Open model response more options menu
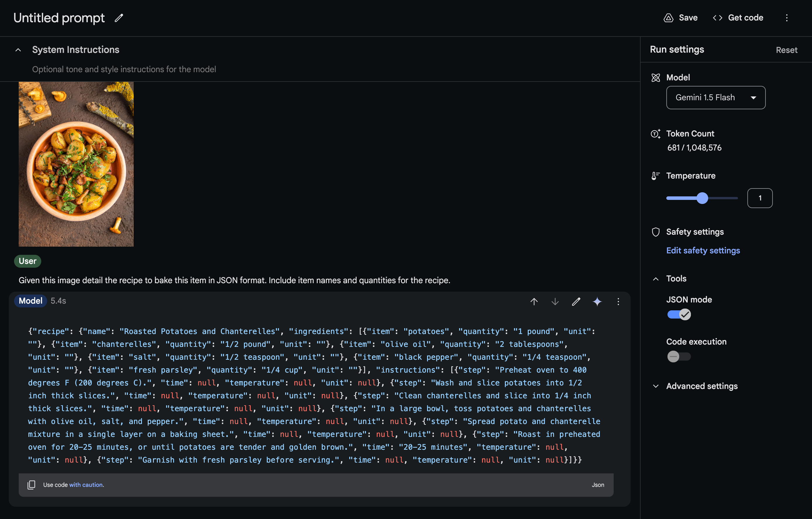The image size is (812, 519). coord(618,301)
